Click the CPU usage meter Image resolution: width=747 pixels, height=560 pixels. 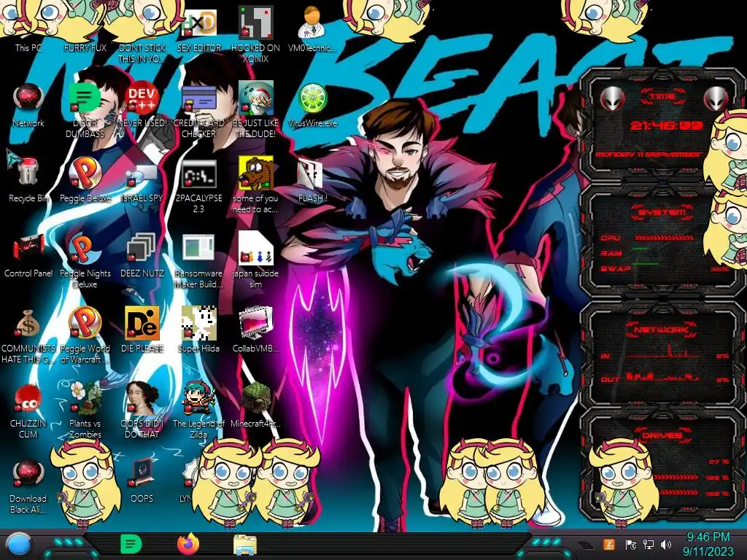[664, 238]
